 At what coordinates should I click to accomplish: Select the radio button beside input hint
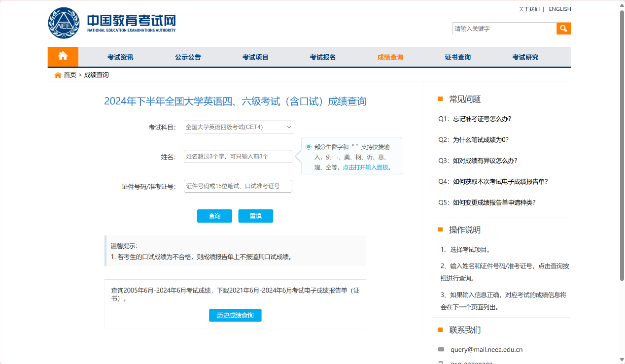pos(309,147)
